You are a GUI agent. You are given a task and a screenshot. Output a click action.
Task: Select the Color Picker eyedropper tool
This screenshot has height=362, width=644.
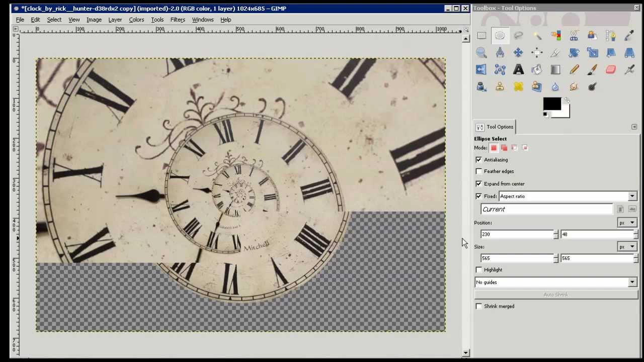click(x=629, y=35)
